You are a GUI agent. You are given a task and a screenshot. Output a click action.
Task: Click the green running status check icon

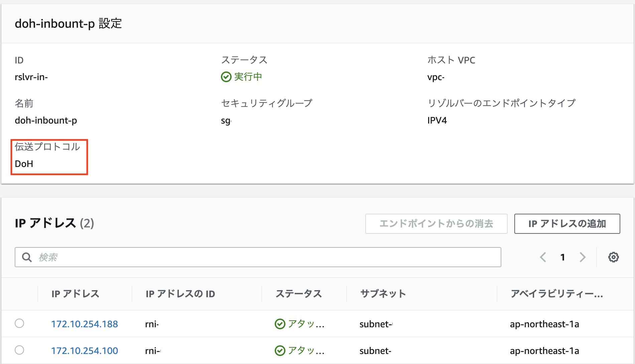point(226,76)
